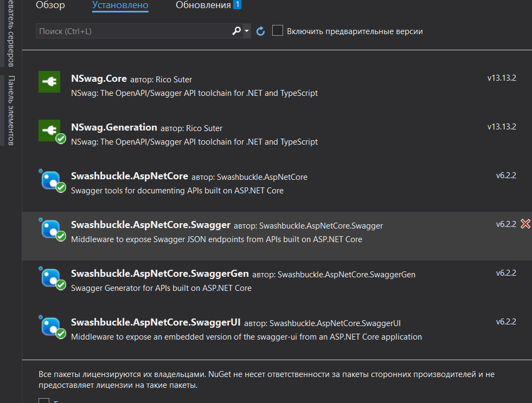
Task: Click the v6.2.2 version of Swashbuckle.AspNetCore.SwaggerUI
Action: tap(506, 322)
